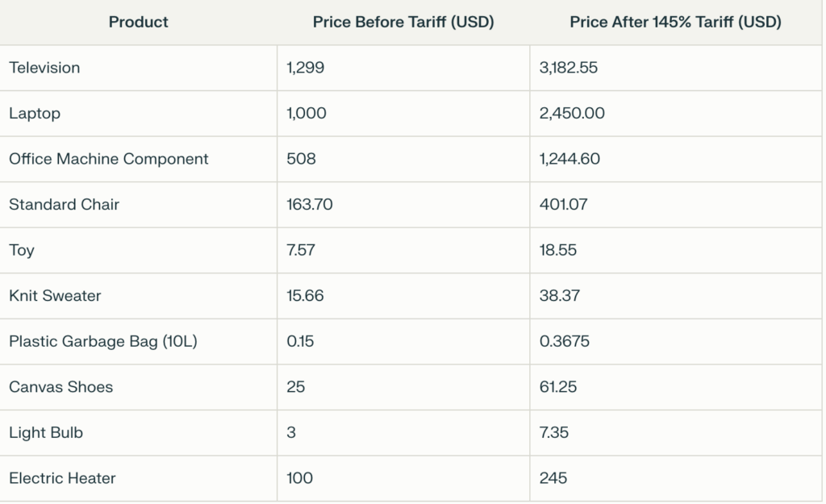The height and width of the screenshot is (504, 826).
Task: Select the Standard Chair row label
Action: (x=65, y=205)
